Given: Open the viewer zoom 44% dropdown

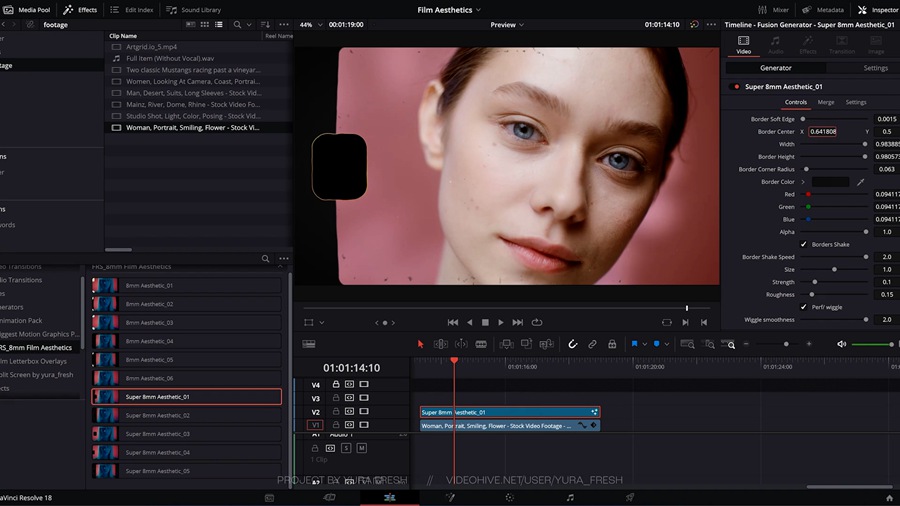Looking at the screenshot, I should (309, 24).
